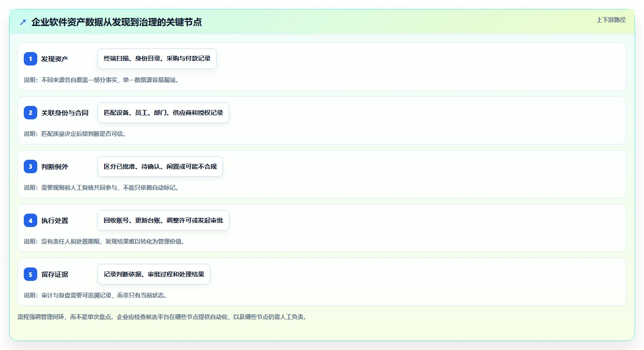Image resolution: width=644 pixels, height=350 pixels.
Task: Select the 判断例外 step title
Action: [55, 166]
